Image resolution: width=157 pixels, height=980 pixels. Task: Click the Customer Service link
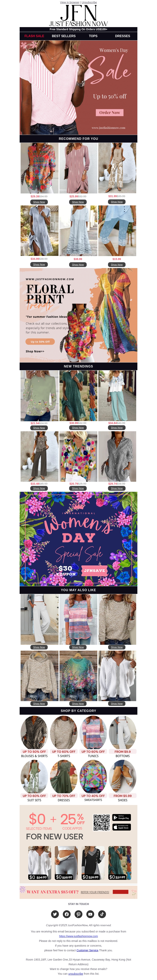[88, 950]
